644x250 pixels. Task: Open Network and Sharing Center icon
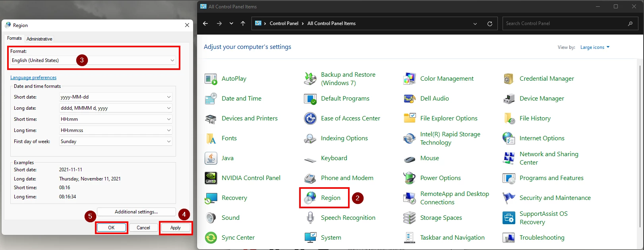point(509,158)
